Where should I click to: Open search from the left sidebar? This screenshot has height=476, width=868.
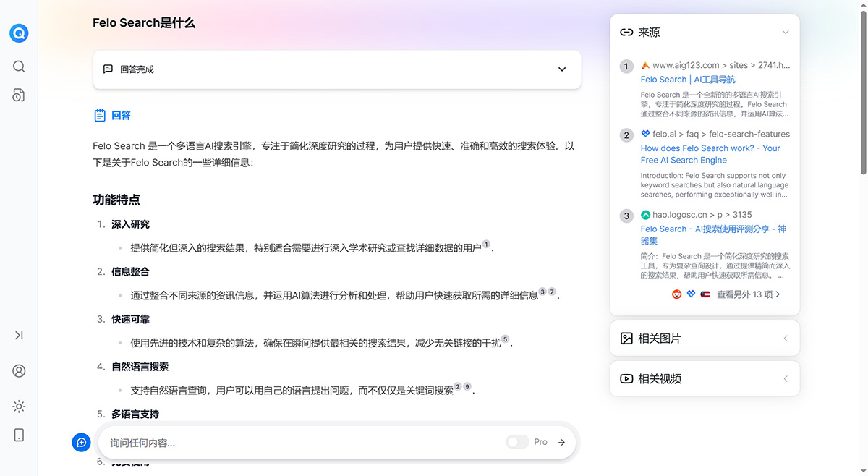[x=18, y=67]
